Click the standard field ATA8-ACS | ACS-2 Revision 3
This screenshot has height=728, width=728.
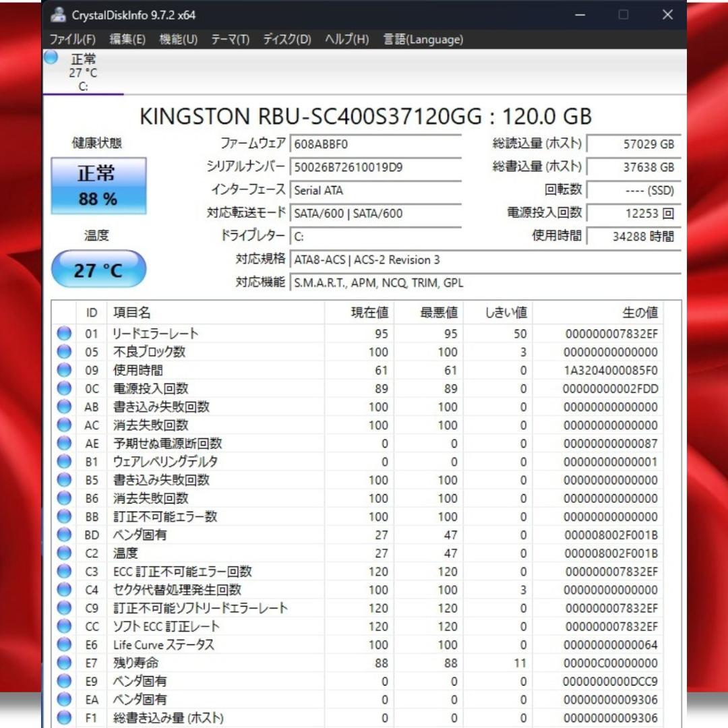click(x=485, y=260)
